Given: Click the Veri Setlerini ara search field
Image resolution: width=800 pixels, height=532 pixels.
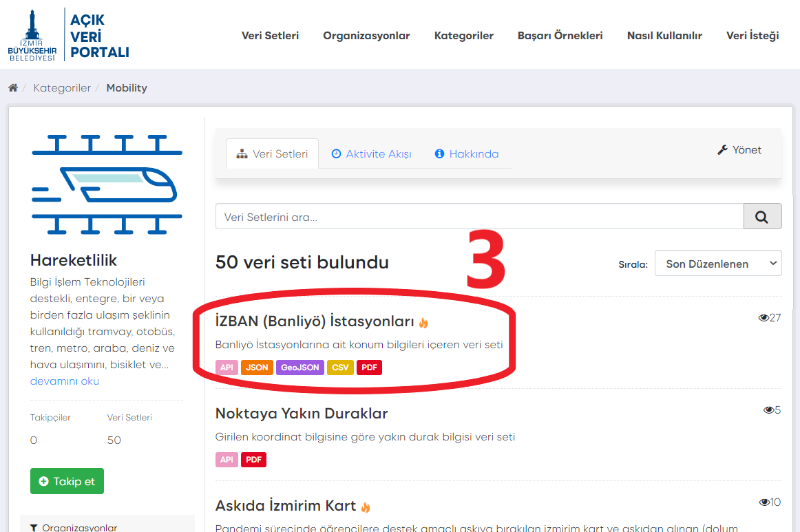Looking at the screenshot, I should (479, 217).
